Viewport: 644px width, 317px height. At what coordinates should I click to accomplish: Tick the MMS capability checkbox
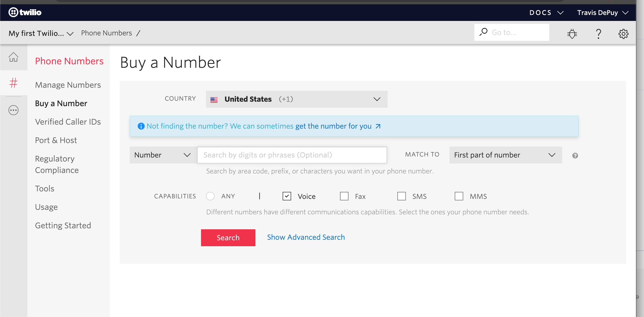click(x=458, y=196)
